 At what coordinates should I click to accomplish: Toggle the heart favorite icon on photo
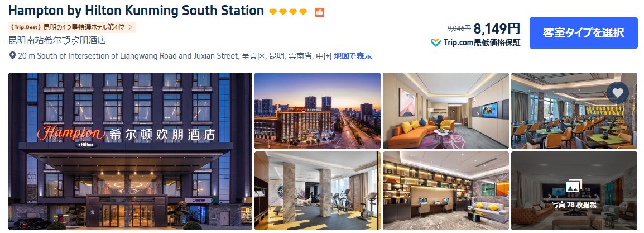617,93
